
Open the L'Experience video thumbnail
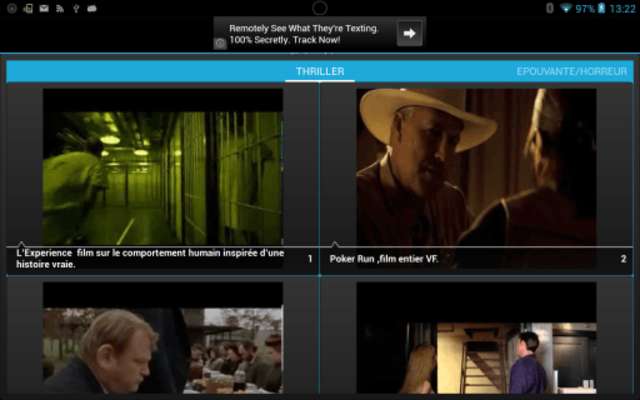click(x=163, y=167)
